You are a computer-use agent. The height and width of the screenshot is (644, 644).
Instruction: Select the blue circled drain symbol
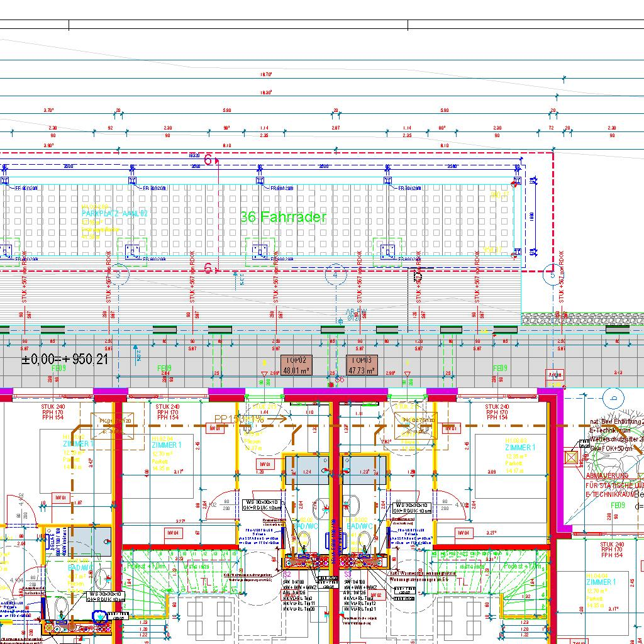[x=99, y=616]
